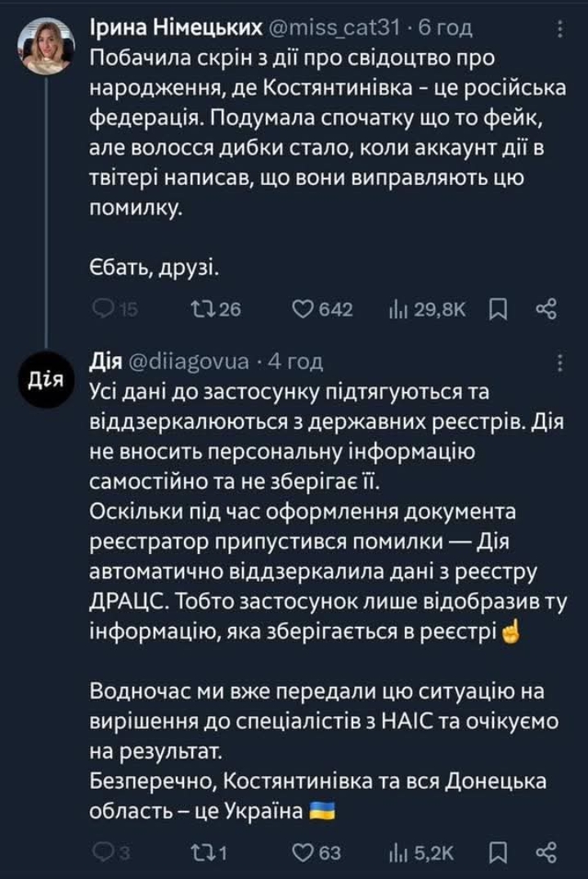Open the @diiagovua handle link

click(190, 361)
